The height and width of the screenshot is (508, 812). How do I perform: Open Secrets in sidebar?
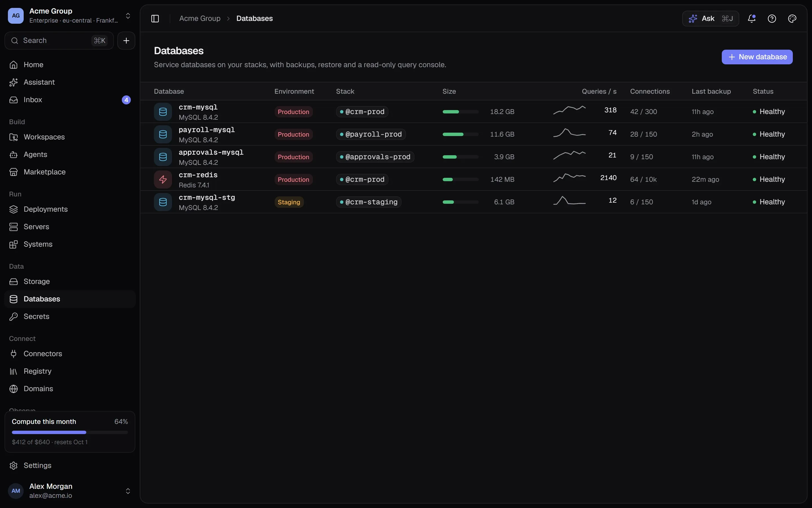tap(70, 316)
